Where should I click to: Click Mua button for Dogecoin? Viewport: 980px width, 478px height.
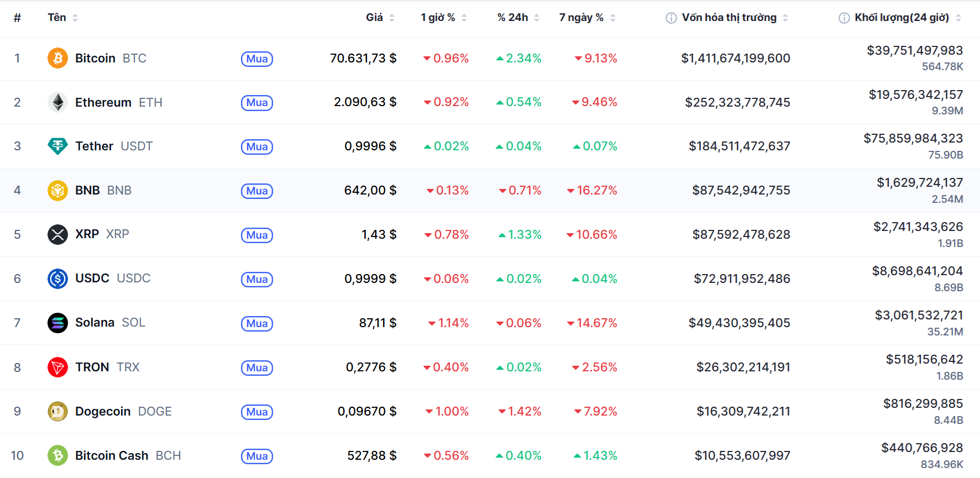257,412
